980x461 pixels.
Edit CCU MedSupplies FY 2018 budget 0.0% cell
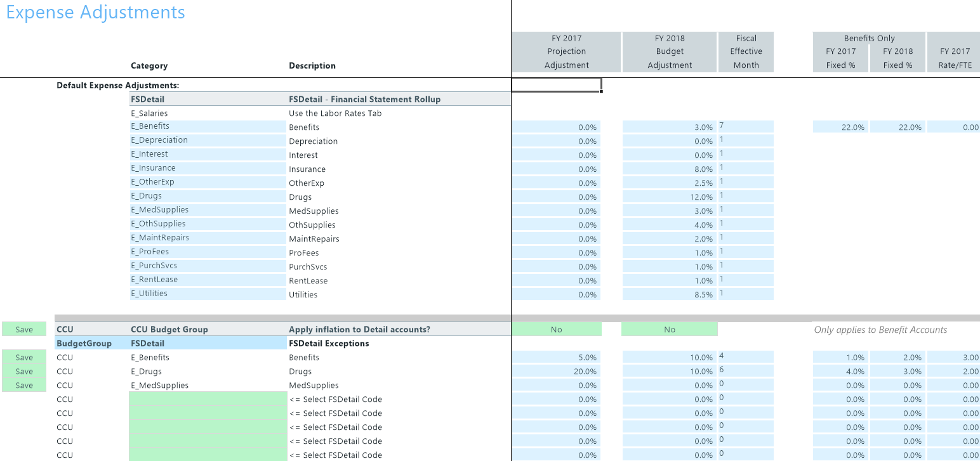670,385
